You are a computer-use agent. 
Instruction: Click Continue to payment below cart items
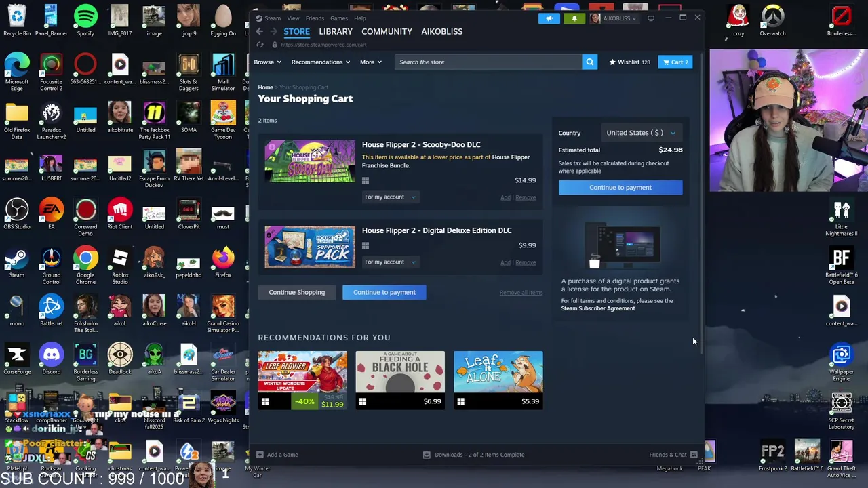click(384, 292)
